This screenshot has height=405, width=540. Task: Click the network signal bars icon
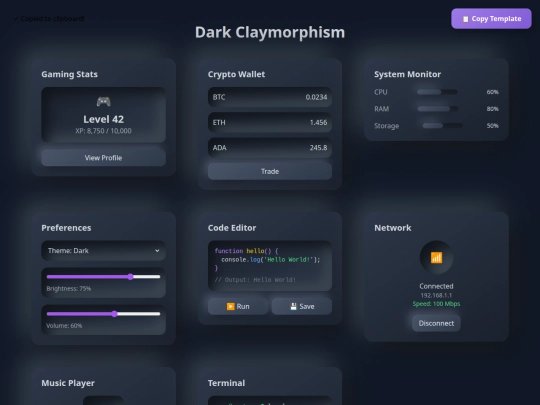click(436, 258)
